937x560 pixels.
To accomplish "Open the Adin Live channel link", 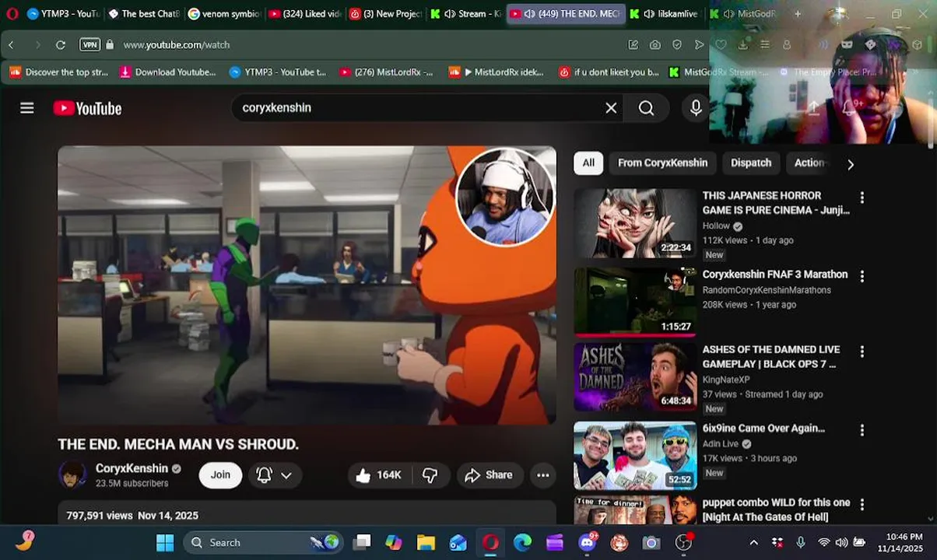I will (x=721, y=444).
